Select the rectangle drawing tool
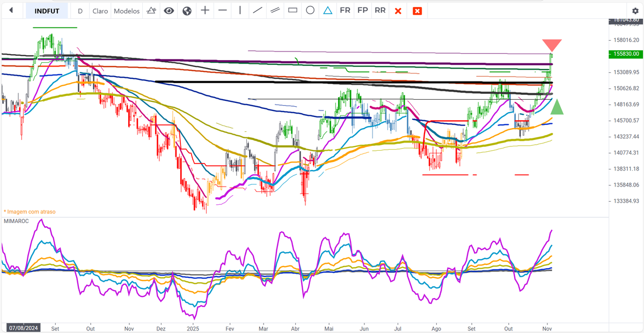644x333 pixels. (292, 11)
